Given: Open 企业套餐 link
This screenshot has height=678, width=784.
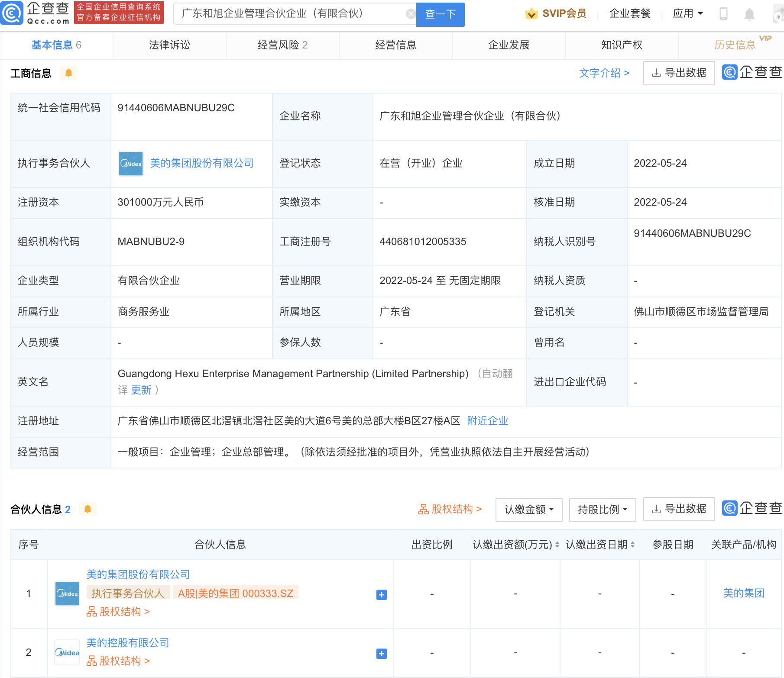Looking at the screenshot, I should pyautogui.click(x=630, y=14).
